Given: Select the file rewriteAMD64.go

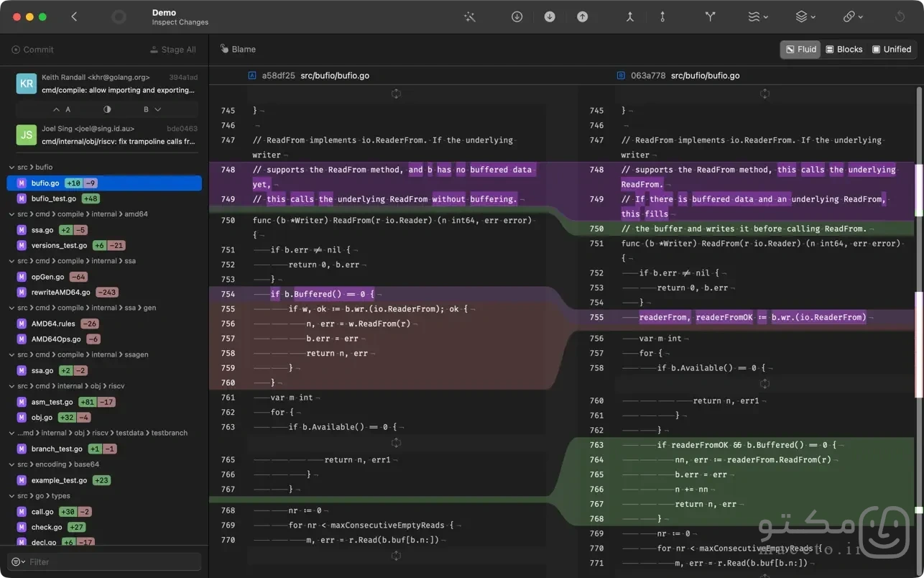Looking at the screenshot, I should pyautogui.click(x=104, y=293).
